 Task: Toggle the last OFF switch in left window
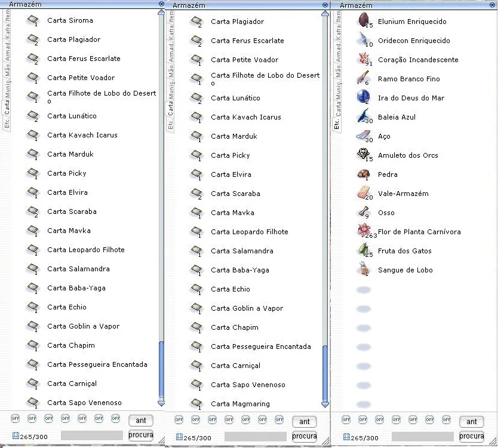coord(116,419)
